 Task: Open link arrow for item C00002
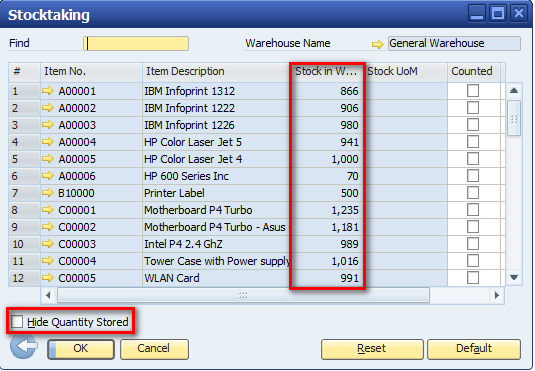tap(48, 227)
